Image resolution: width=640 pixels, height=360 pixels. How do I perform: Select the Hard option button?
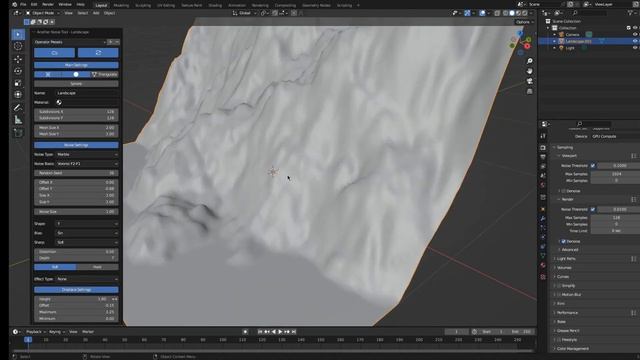pyautogui.click(x=97, y=267)
